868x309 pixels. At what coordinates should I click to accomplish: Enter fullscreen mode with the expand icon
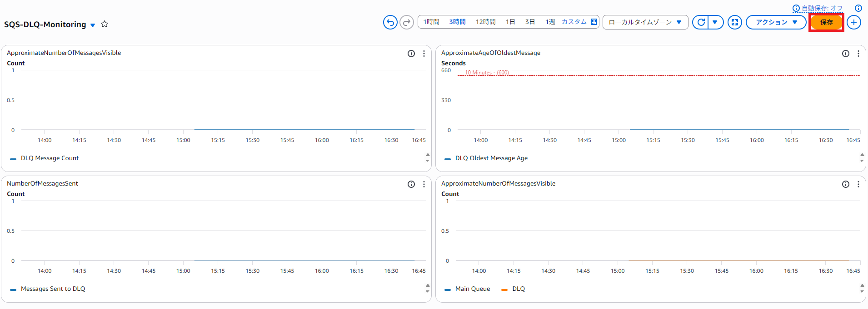click(735, 22)
